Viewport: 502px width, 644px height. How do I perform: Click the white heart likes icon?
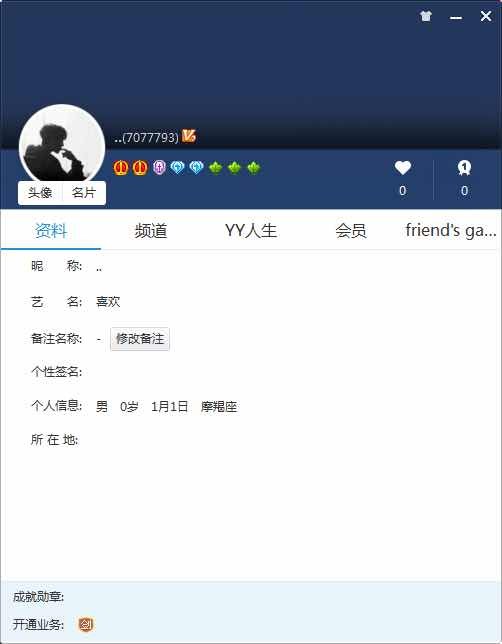coord(403,168)
